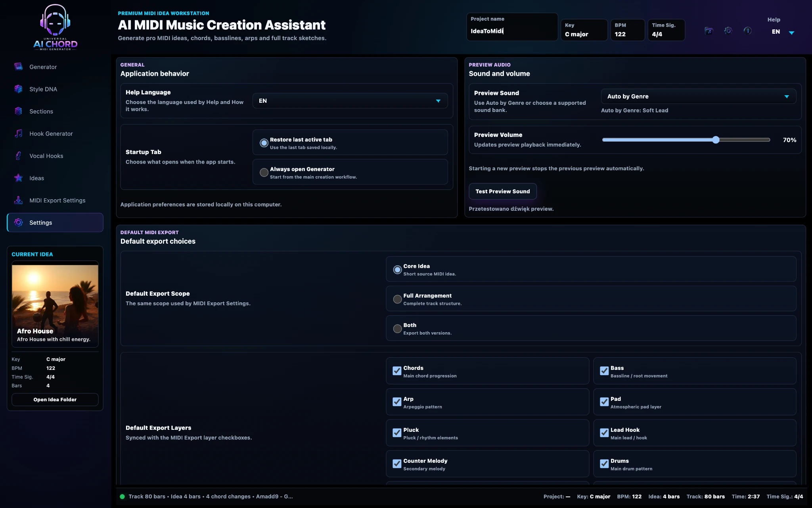Click the Afro House idea thumbnail
The width and height of the screenshot is (812, 508).
tap(55, 304)
